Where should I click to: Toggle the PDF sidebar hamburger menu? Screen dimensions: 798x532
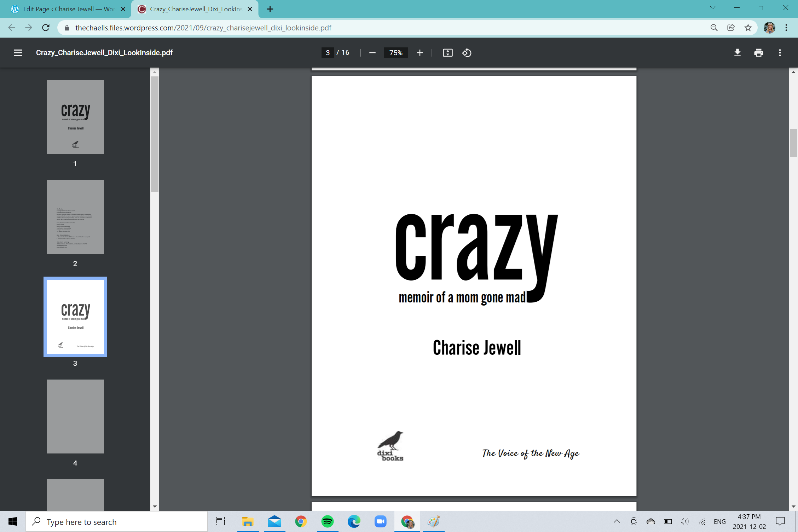pyautogui.click(x=18, y=53)
